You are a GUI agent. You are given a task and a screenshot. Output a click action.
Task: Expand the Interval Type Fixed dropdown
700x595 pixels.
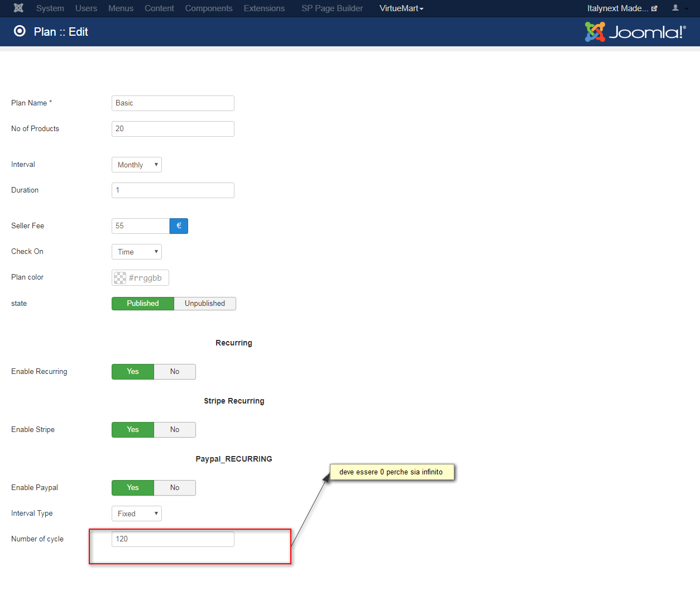[x=137, y=514]
